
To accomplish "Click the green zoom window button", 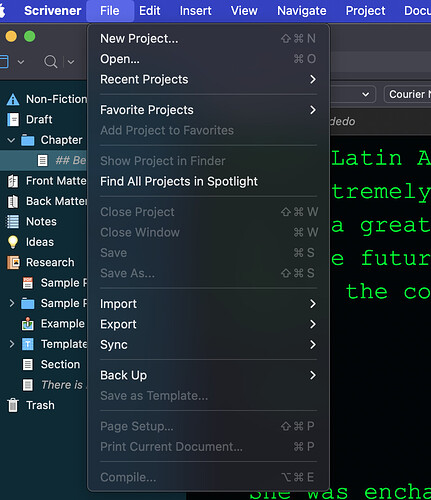I will click(x=30, y=36).
